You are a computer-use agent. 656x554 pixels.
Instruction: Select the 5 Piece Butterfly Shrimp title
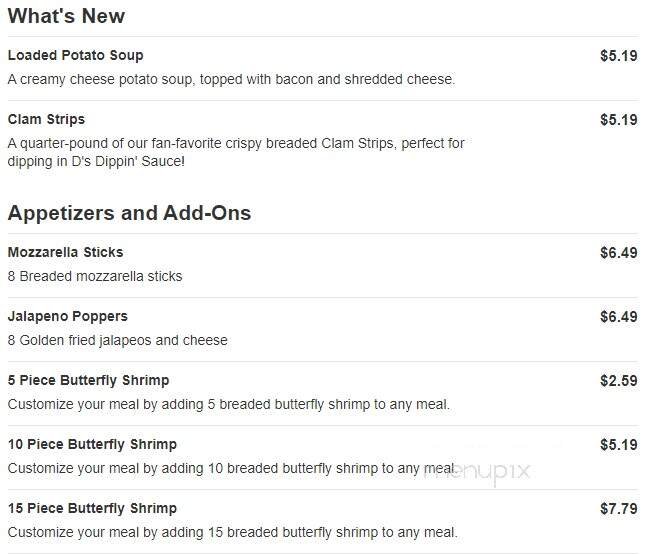click(88, 381)
